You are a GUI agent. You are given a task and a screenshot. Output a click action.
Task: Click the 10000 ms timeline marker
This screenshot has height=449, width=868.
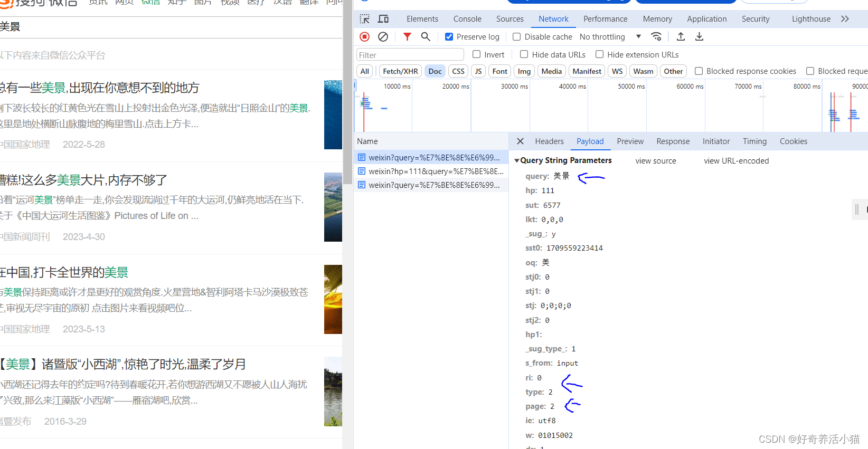tap(397, 86)
